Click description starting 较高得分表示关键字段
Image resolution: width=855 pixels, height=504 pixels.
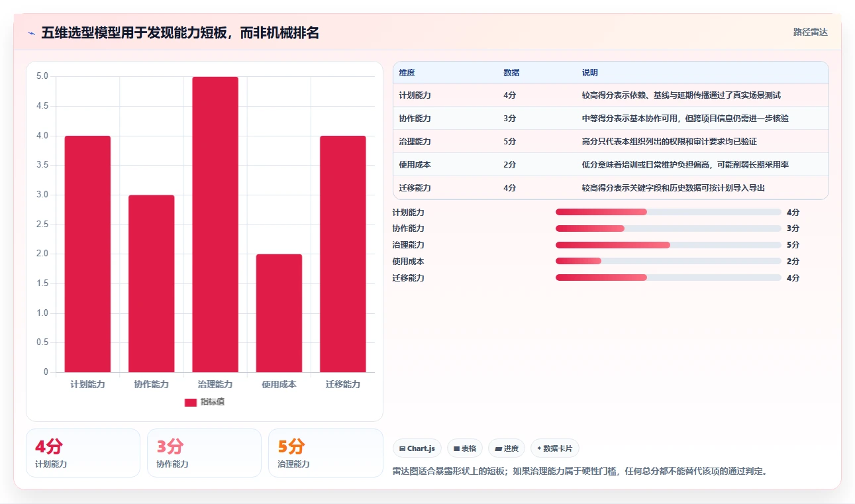click(674, 188)
